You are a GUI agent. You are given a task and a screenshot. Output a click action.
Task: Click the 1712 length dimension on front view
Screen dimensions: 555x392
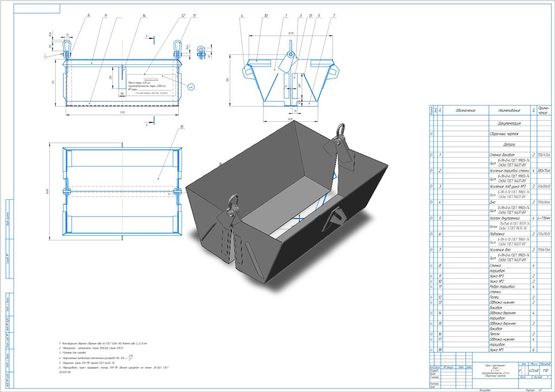pos(122,113)
